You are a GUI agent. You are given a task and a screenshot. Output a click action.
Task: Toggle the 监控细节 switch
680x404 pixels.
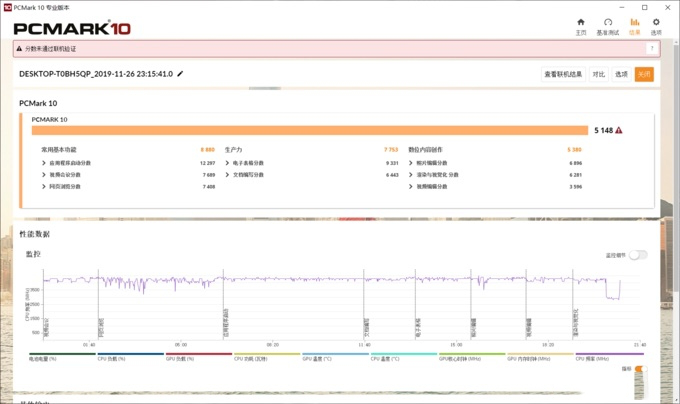click(637, 255)
